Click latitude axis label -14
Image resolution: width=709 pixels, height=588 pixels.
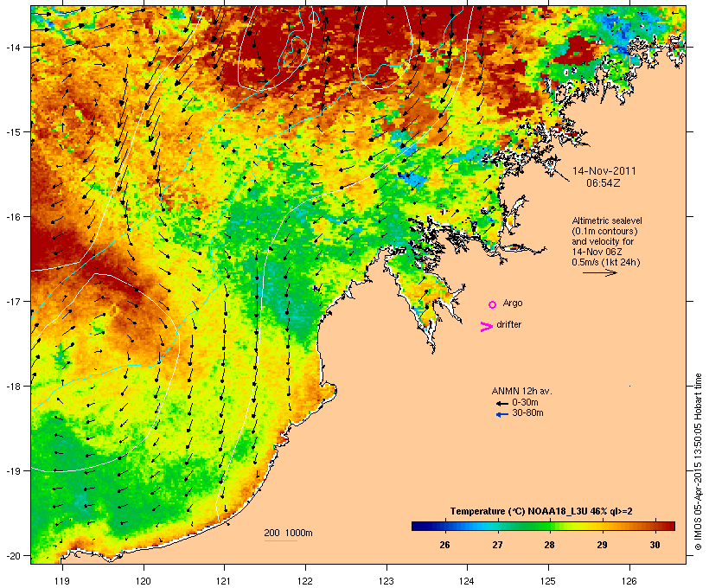click(13, 47)
